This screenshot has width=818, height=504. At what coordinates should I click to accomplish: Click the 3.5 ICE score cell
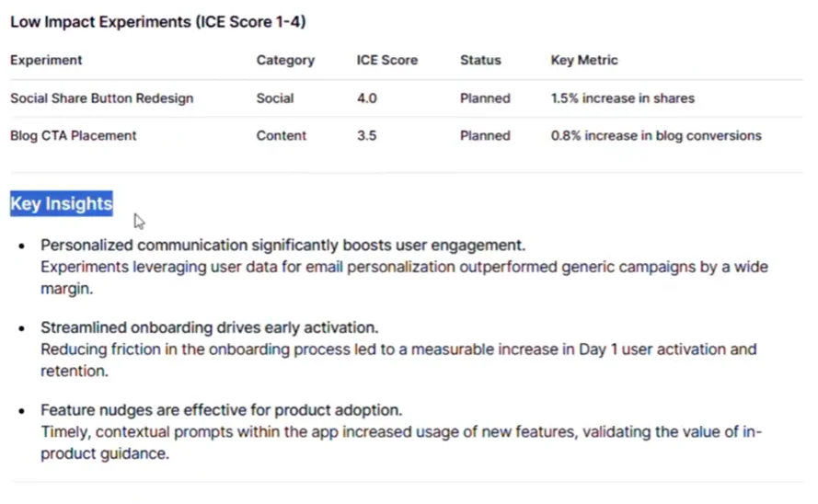[x=367, y=135]
